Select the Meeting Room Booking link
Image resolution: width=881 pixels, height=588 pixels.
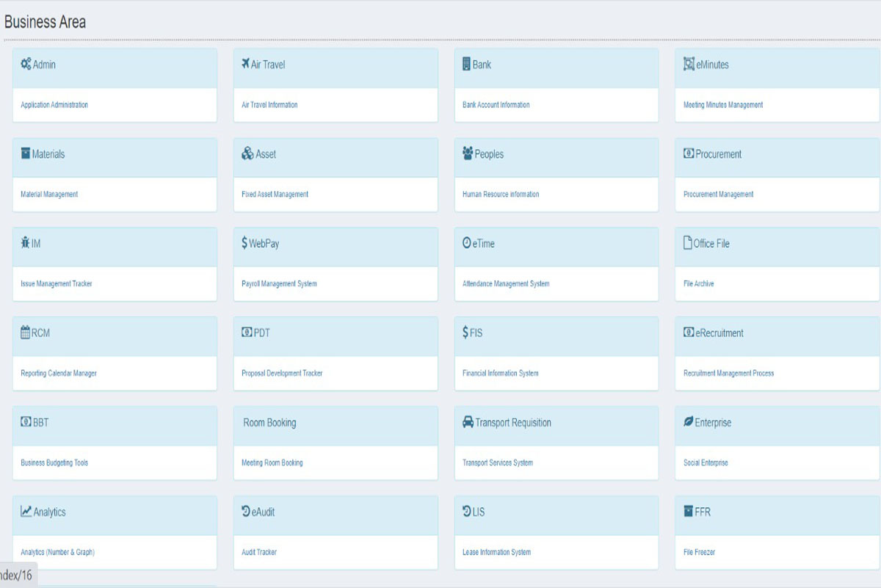(x=272, y=463)
